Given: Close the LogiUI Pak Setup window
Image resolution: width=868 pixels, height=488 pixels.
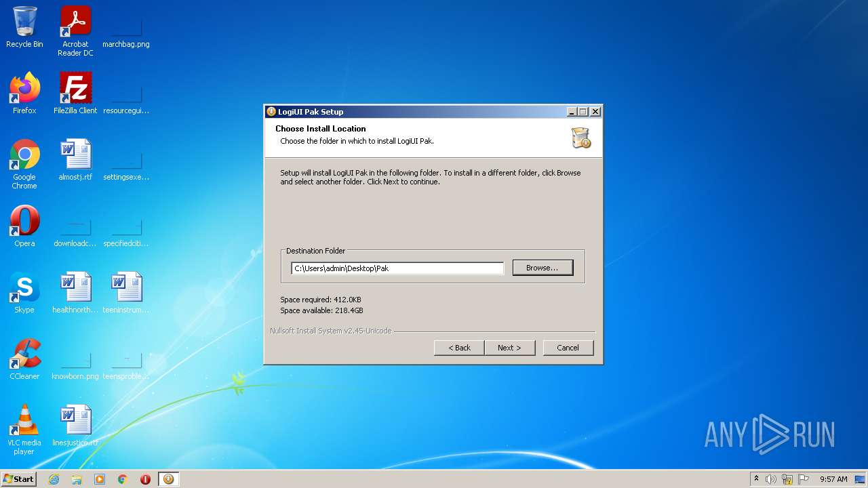Looking at the screenshot, I should [x=595, y=112].
